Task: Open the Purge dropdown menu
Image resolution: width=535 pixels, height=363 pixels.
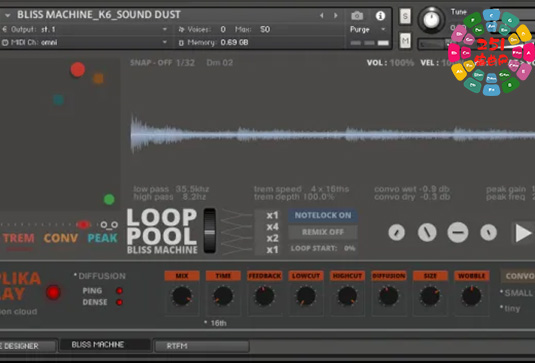Action: point(368,30)
